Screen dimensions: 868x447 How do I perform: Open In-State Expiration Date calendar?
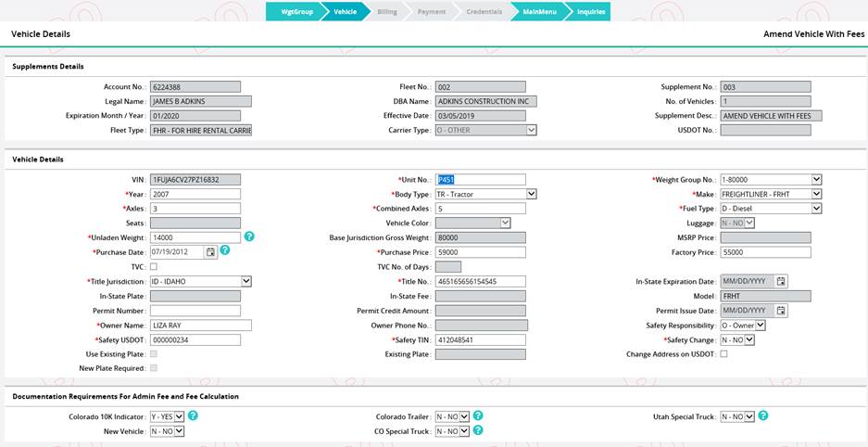point(781,281)
